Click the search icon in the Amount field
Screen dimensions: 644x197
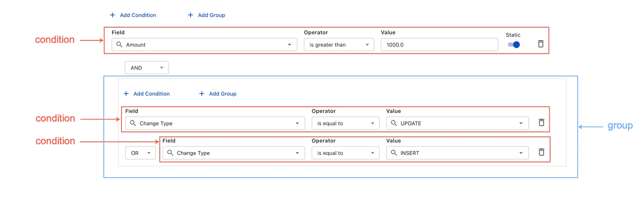pos(119,45)
